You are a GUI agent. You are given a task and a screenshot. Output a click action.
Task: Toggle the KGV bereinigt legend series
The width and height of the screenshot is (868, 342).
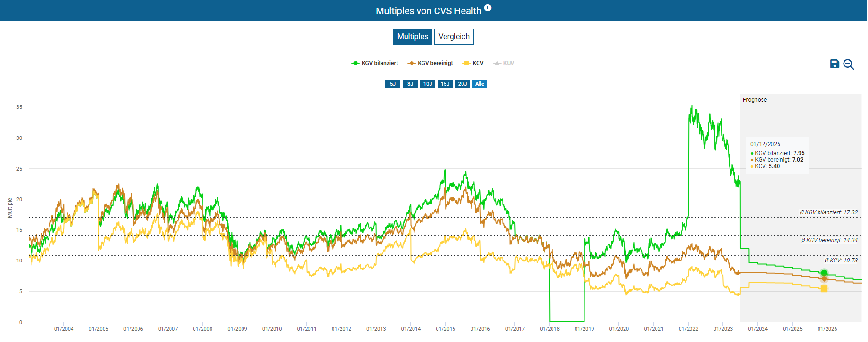tap(430, 63)
